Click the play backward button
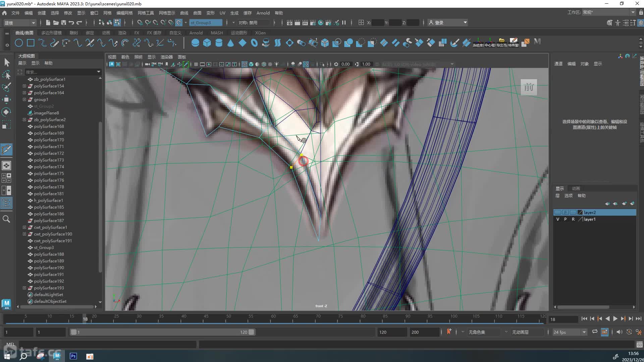Screen dimensions: 644x362 607,319
